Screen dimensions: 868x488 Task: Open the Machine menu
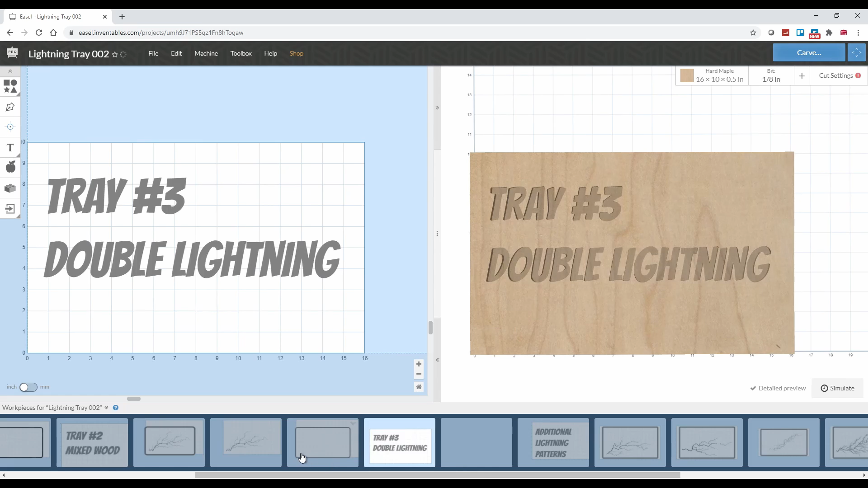[x=206, y=53]
